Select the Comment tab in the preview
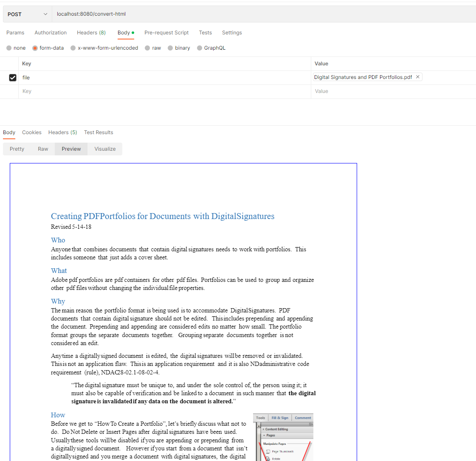Viewport: 476px width, 461px height. tap(302, 417)
